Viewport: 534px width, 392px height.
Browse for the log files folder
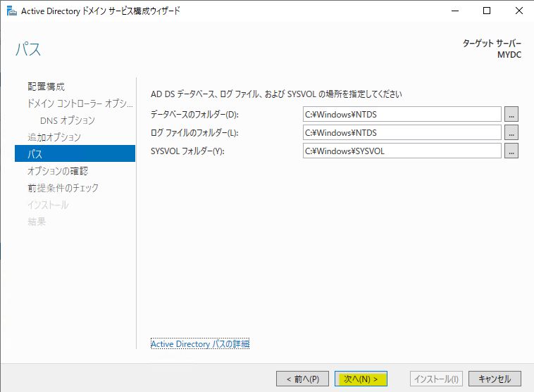[x=511, y=132]
